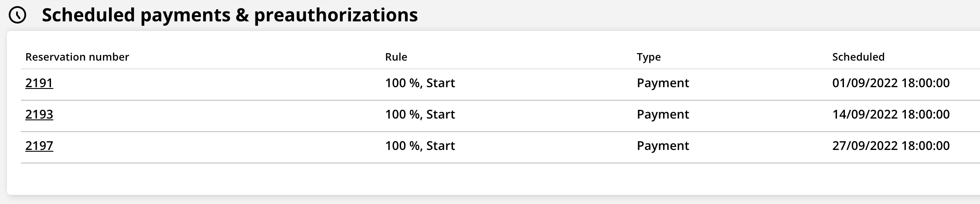Click the rule cell for reservation 2191
Image resolution: width=980 pixels, height=204 pixels.
[x=420, y=83]
